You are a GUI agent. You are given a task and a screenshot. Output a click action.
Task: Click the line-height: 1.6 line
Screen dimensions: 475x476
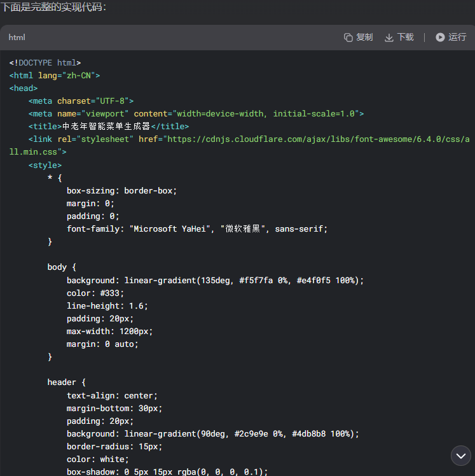coord(107,305)
